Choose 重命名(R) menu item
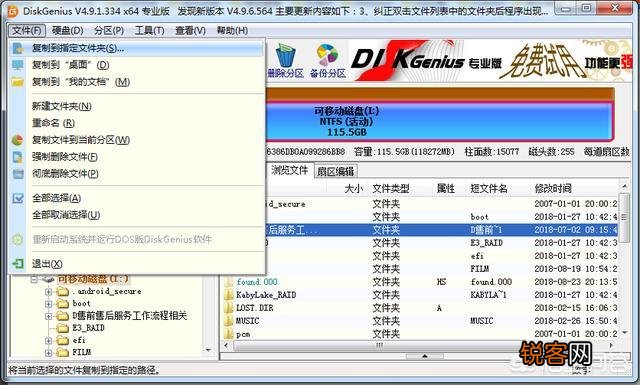The width and height of the screenshot is (640, 385). 136,123
